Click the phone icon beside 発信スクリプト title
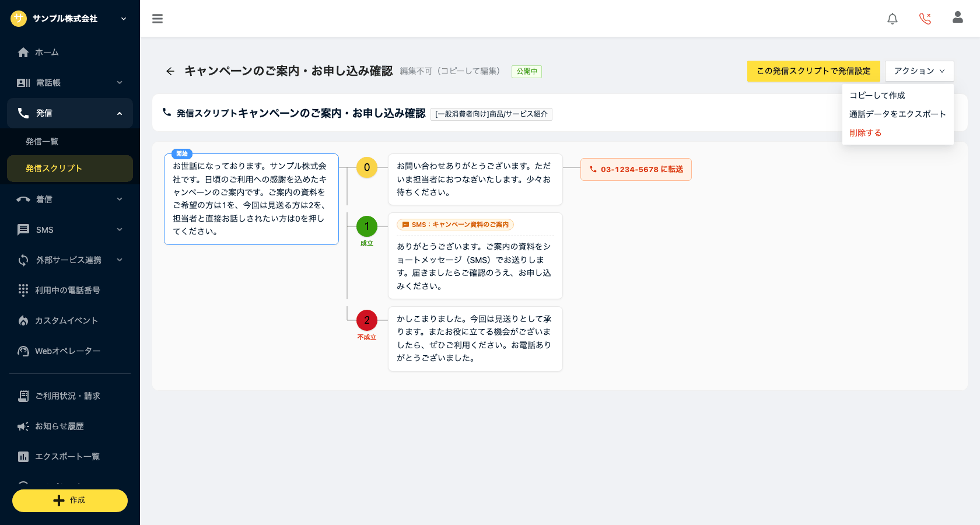The image size is (980, 525). click(x=167, y=112)
